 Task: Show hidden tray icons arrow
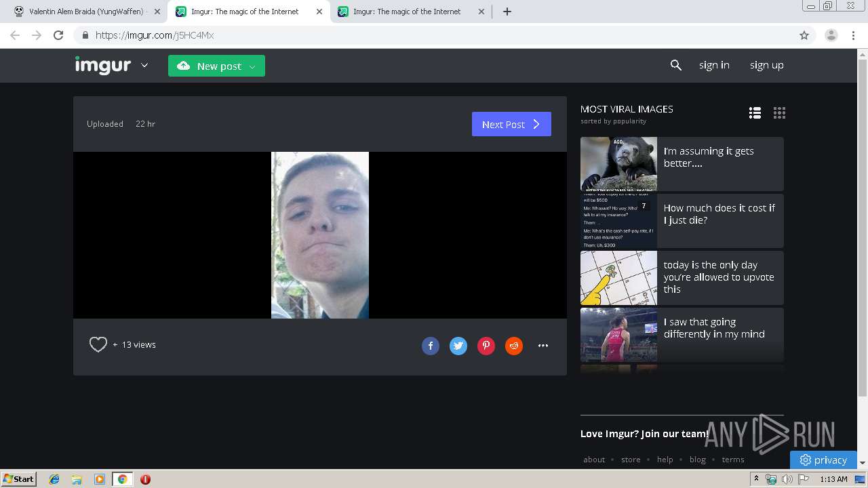(756, 479)
